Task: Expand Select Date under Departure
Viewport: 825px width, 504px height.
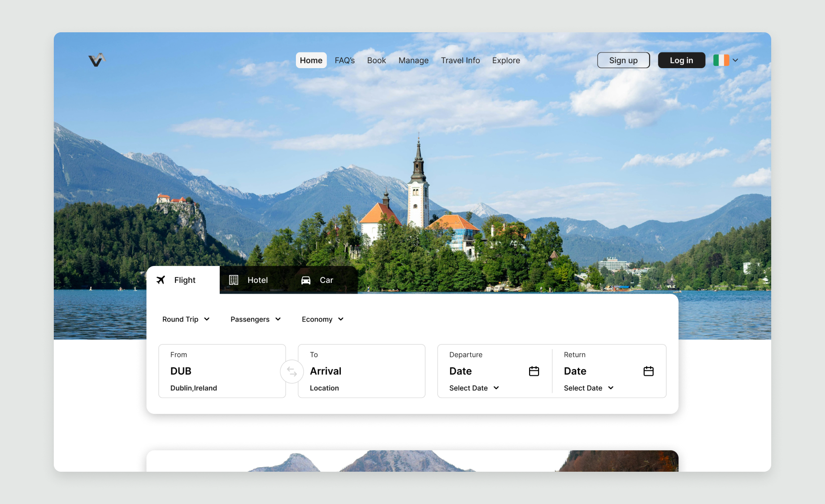Action: pyautogui.click(x=474, y=388)
